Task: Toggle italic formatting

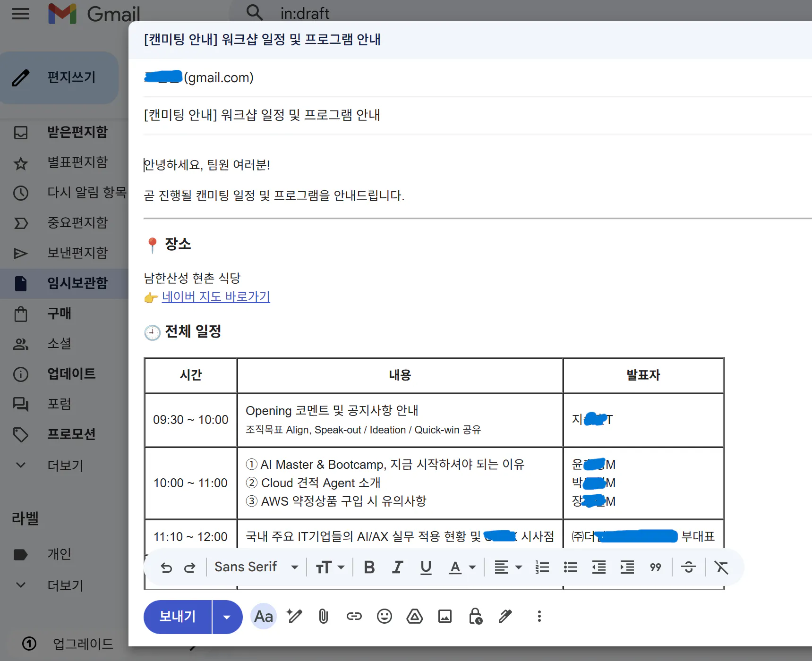Action: (397, 567)
